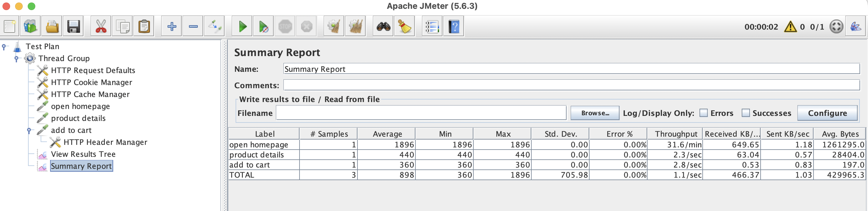Screen dimensions: 868x211
Task: Click the Open file folder icon
Action: (x=52, y=26)
